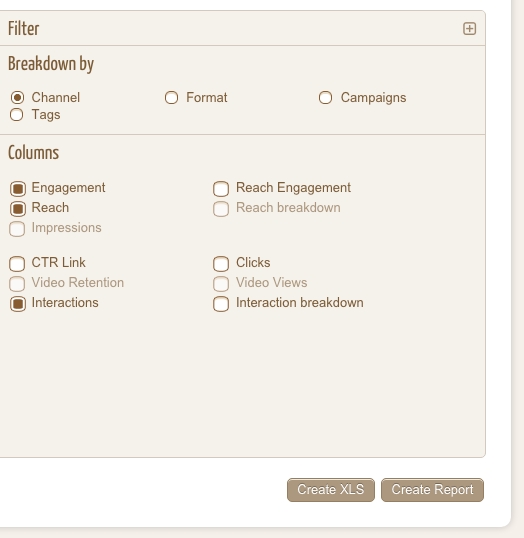The image size is (524, 538).
Task: Enable the Reach Engagement column
Action: tap(221, 189)
